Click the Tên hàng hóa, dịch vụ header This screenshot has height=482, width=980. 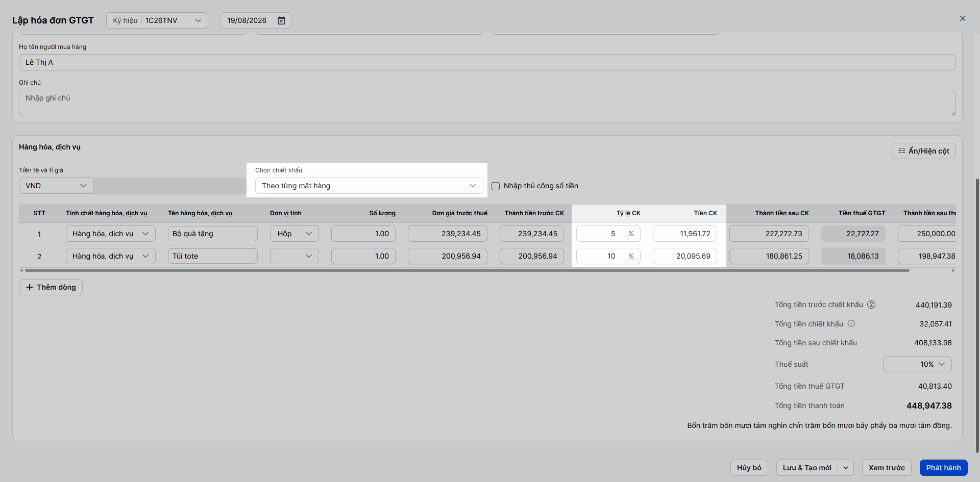tap(200, 213)
